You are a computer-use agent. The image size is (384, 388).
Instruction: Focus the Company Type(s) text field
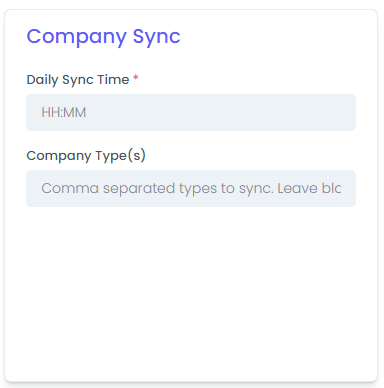(x=191, y=188)
